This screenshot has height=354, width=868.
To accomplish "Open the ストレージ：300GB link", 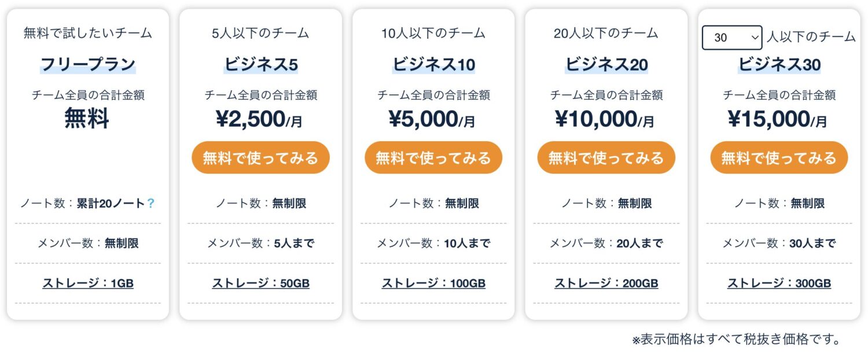I will 779,283.
